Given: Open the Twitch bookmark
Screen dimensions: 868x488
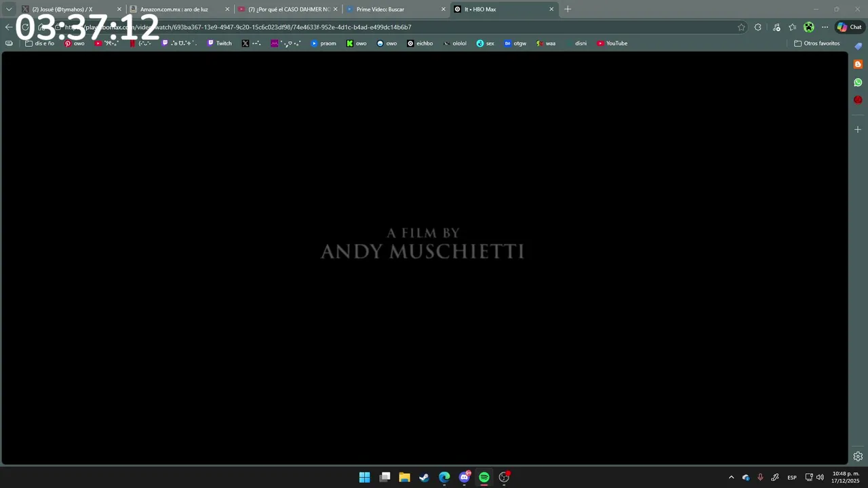Looking at the screenshot, I should click(220, 43).
